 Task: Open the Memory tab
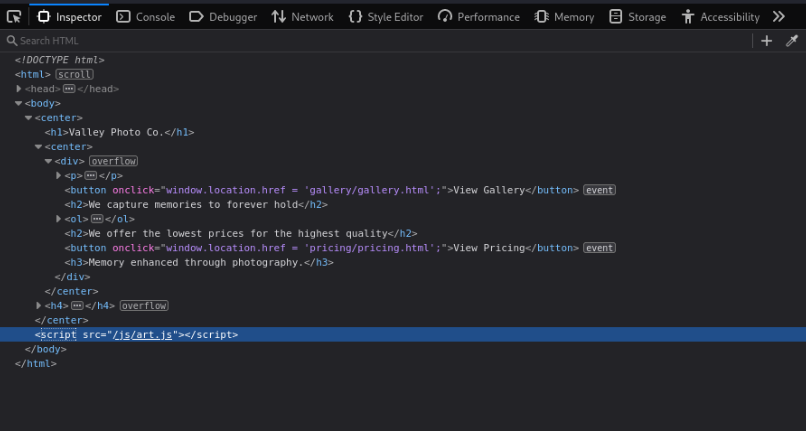coord(564,17)
